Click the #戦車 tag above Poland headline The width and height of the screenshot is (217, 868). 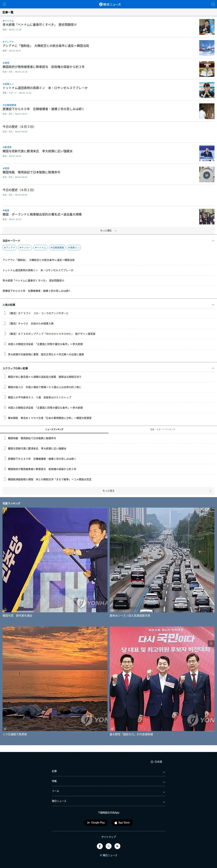click(6, 210)
